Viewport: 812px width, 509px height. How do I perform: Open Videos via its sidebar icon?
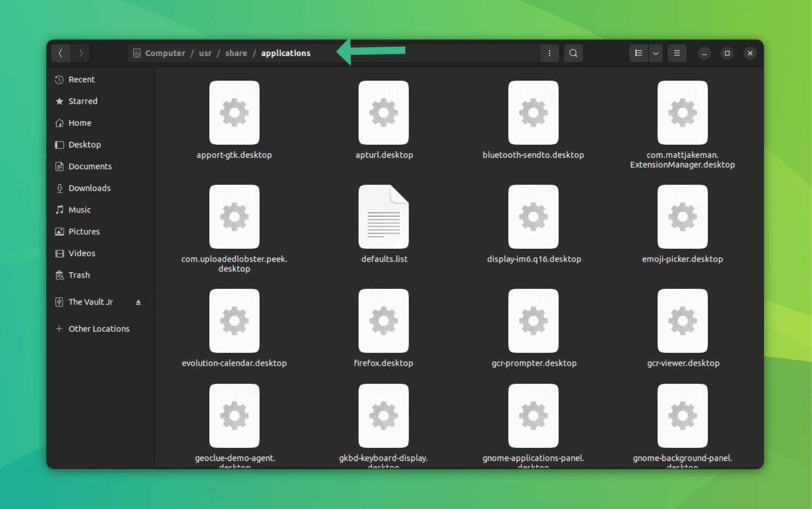coord(59,253)
